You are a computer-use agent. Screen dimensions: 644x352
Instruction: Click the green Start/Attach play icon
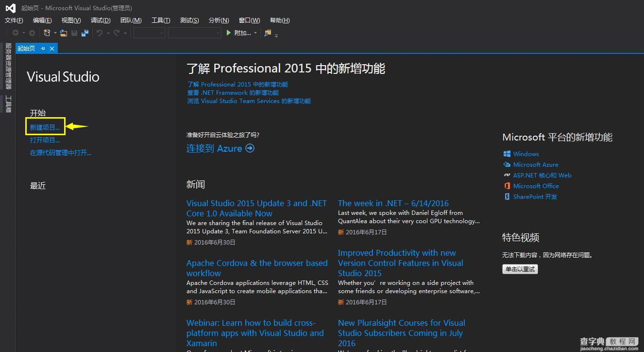tap(229, 33)
